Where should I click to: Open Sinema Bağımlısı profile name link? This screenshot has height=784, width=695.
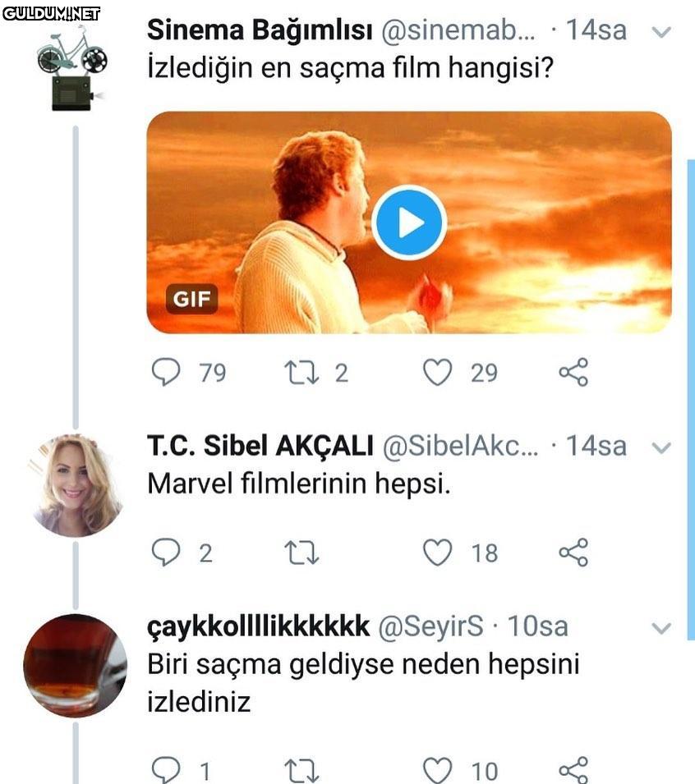pos(259,31)
